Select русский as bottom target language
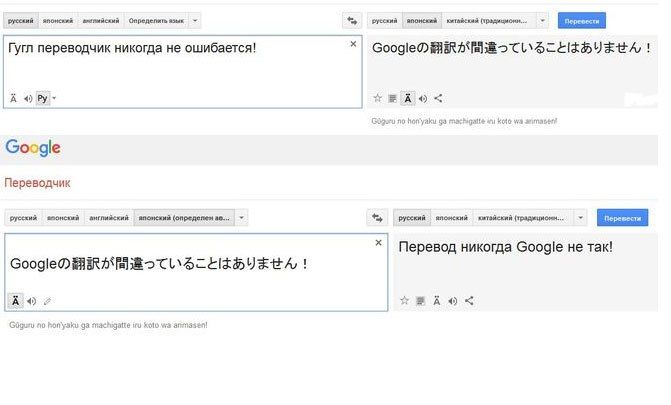The image size is (671, 405). point(412,218)
